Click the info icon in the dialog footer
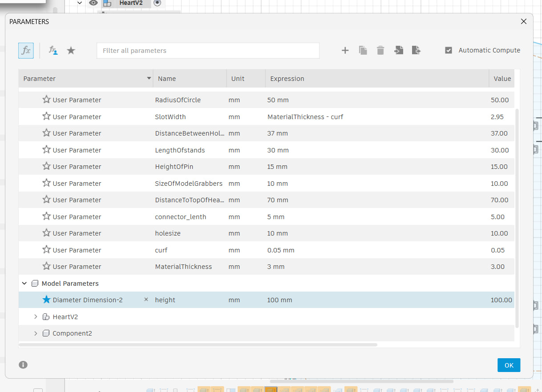Viewport: 542px width, 392px height. coord(23,365)
